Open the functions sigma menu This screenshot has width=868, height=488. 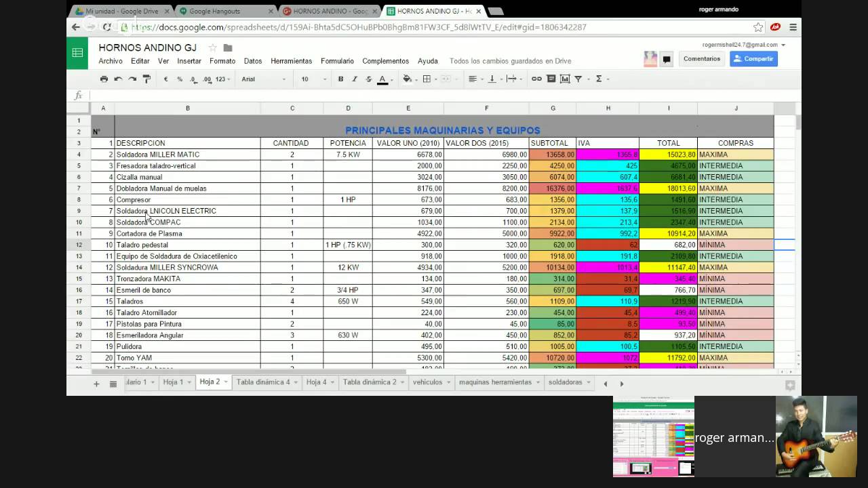coord(599,79)
